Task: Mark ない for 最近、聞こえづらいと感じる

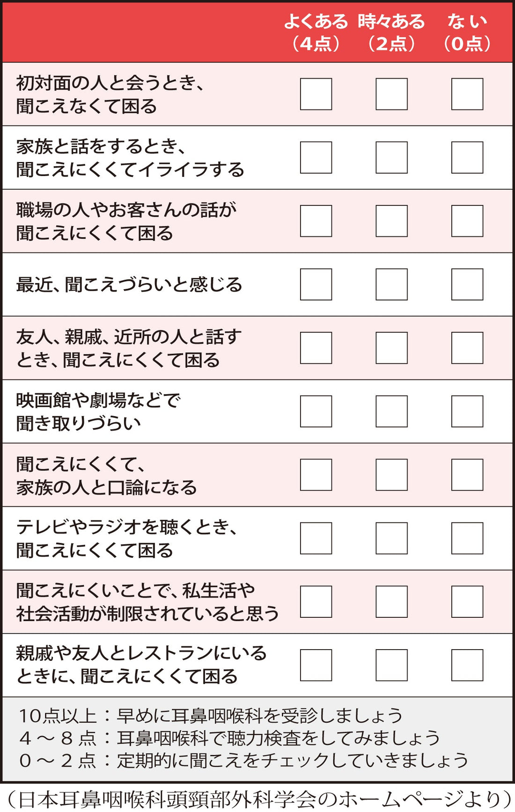Action: (467, 285)
